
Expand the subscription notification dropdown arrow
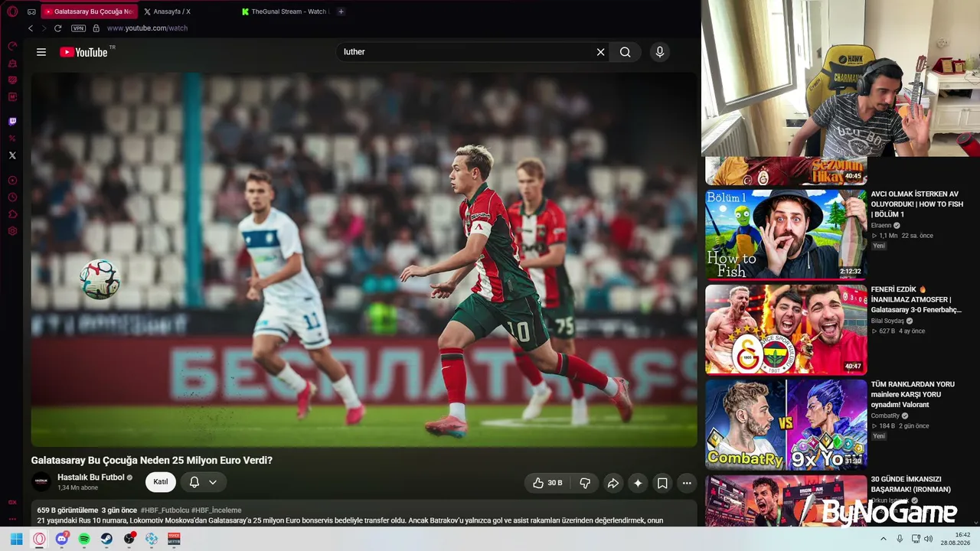(213, 482)
